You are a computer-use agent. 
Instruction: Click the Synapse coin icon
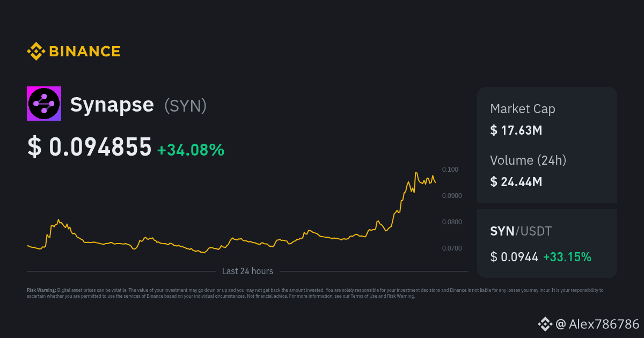(44, 104)
